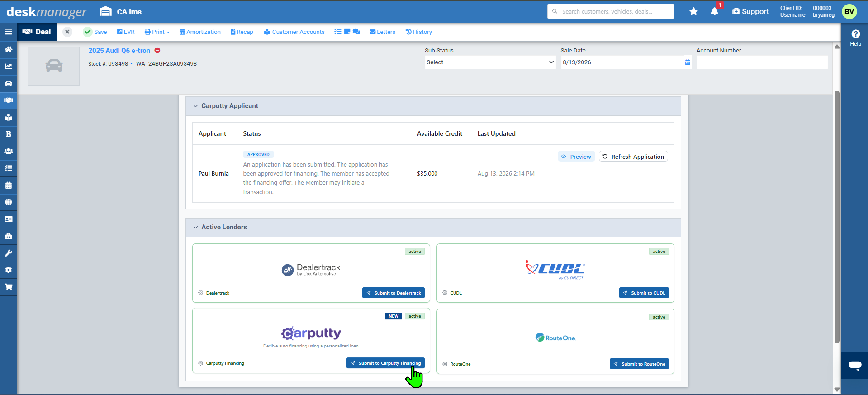
Task: Click the Dealertrack settings gear icon
Action: [201, 293]
